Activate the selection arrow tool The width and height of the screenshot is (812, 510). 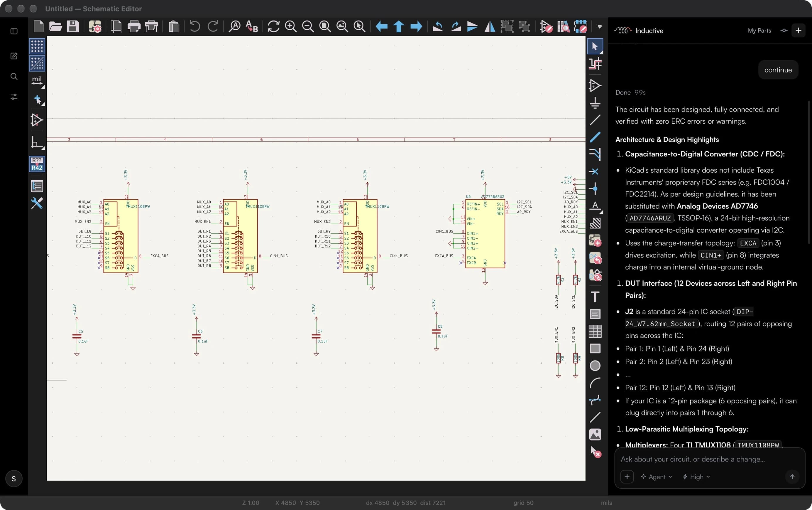595,46
